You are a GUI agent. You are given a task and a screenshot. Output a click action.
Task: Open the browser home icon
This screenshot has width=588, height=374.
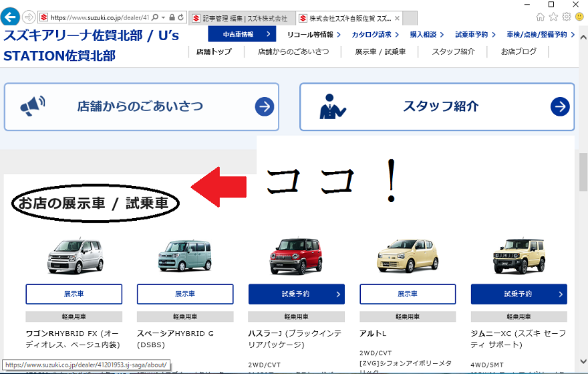pos(540,17)
